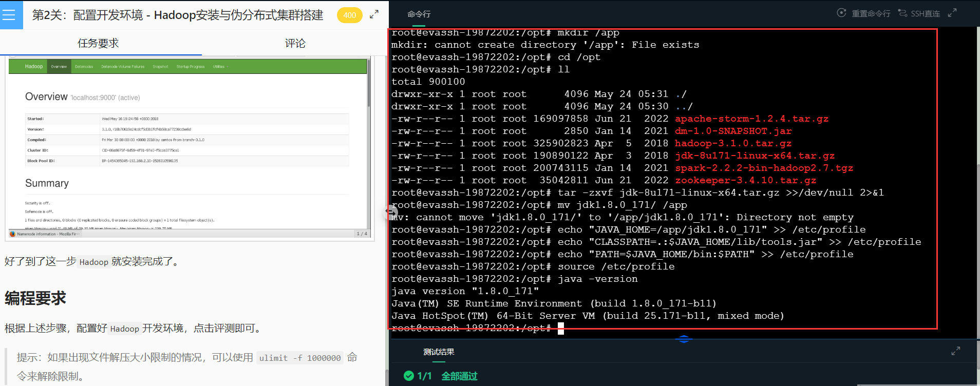The height and width of the screenshot is (386, 980).
Task: Click the task title 第2关 heading
Action: 178,15
